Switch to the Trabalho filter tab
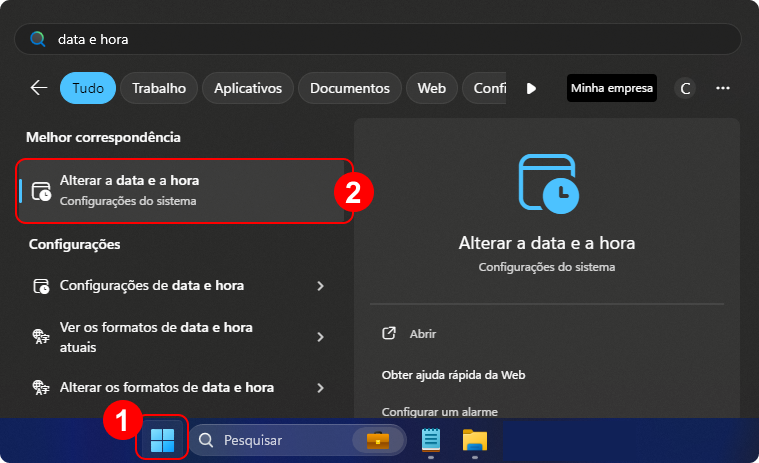 point(159,88)
